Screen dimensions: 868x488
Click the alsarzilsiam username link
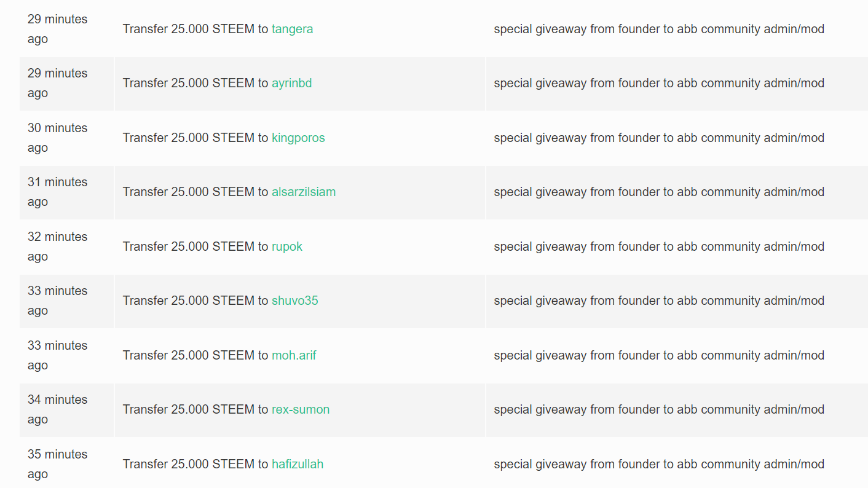tap(304, 192)
